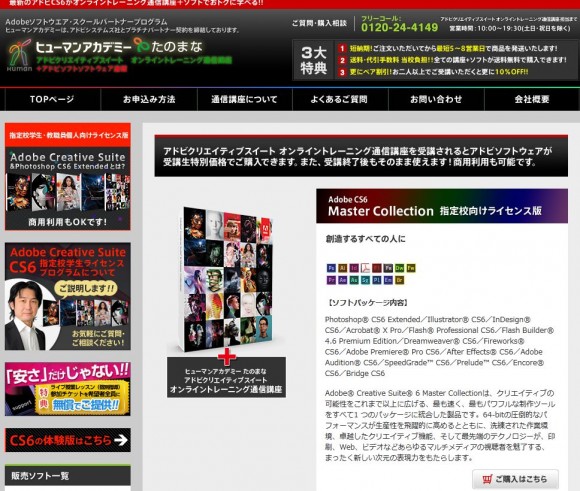Click the Acrobat PDF product icon

point(365,268)
